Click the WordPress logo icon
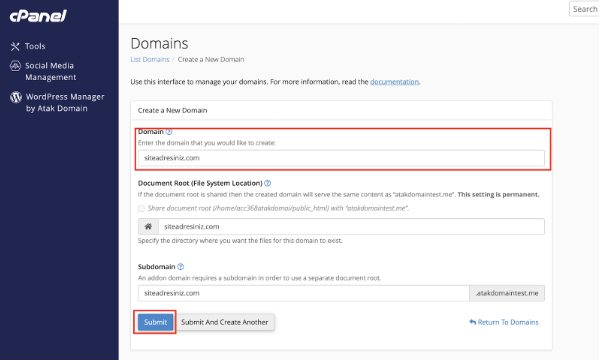Screen dimensions: 600x361 coord(16,97)
